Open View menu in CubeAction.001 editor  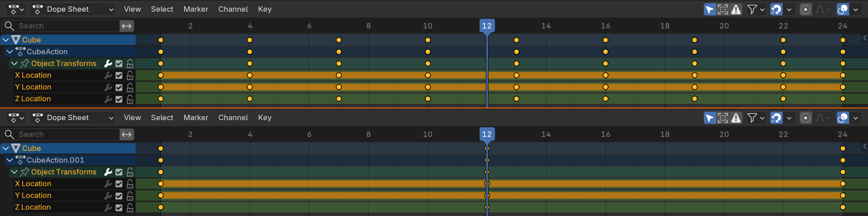click(x=132, y=117)
